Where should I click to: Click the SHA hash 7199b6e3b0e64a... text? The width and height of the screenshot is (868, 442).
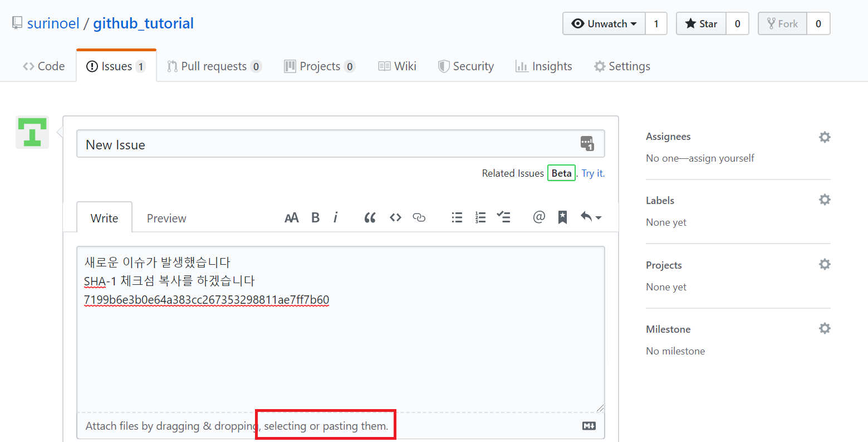[207, 300]
